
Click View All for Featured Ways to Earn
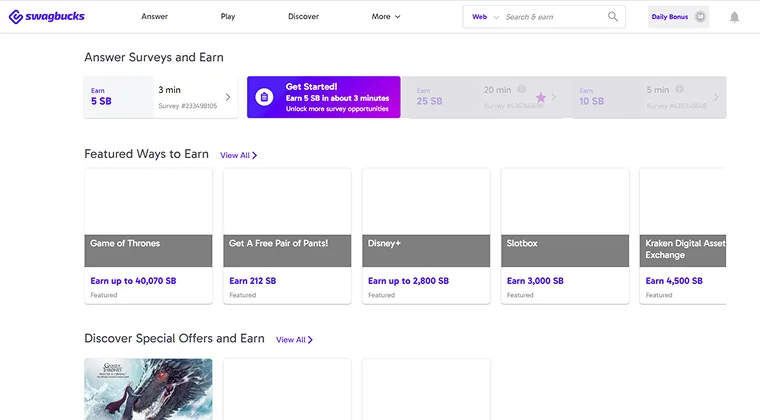[238, 156]
